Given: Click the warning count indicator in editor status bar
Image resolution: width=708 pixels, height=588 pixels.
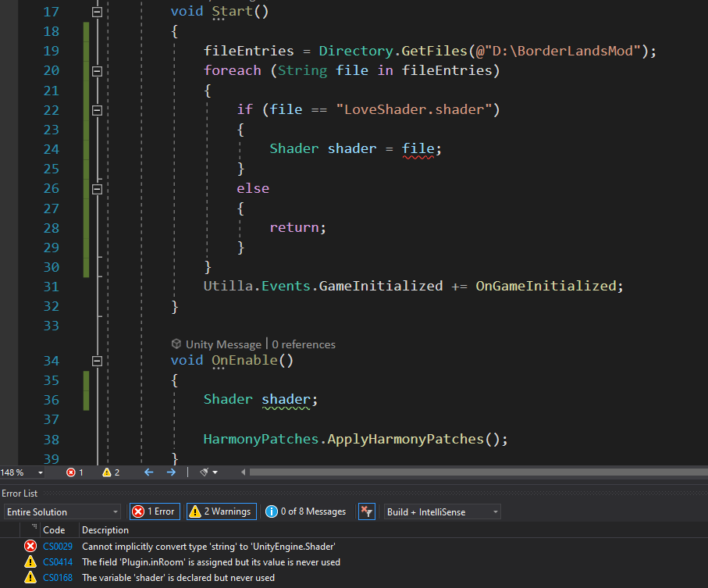Looking at the screenshot, I should (111, 472).
